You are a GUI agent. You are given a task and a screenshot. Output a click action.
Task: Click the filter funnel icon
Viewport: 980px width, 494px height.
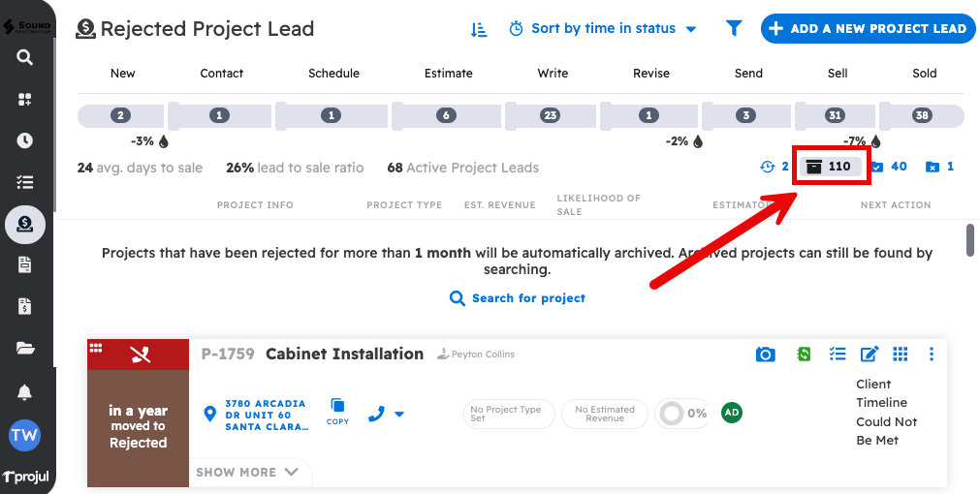[734, 29]
